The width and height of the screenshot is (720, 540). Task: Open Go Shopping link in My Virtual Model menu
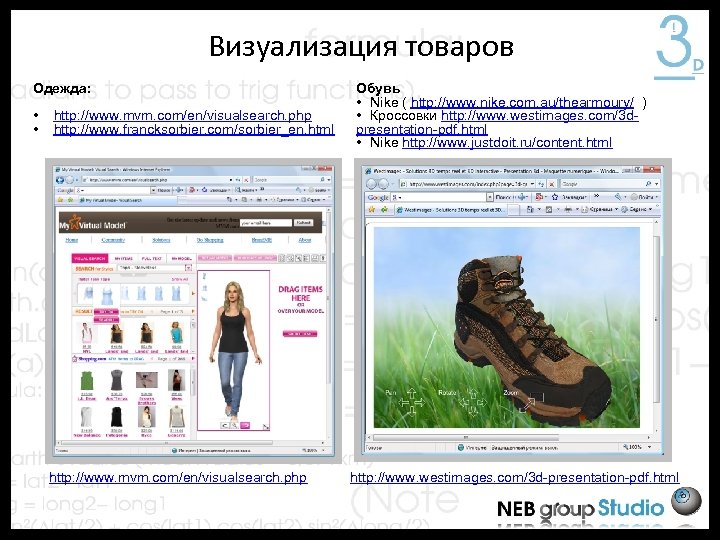point(210,240)
